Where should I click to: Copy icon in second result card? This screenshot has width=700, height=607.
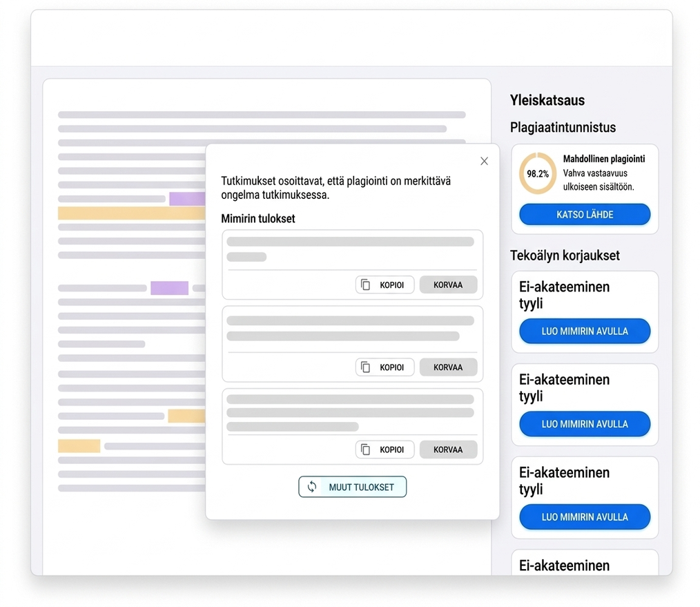click(x=366, y=367)
